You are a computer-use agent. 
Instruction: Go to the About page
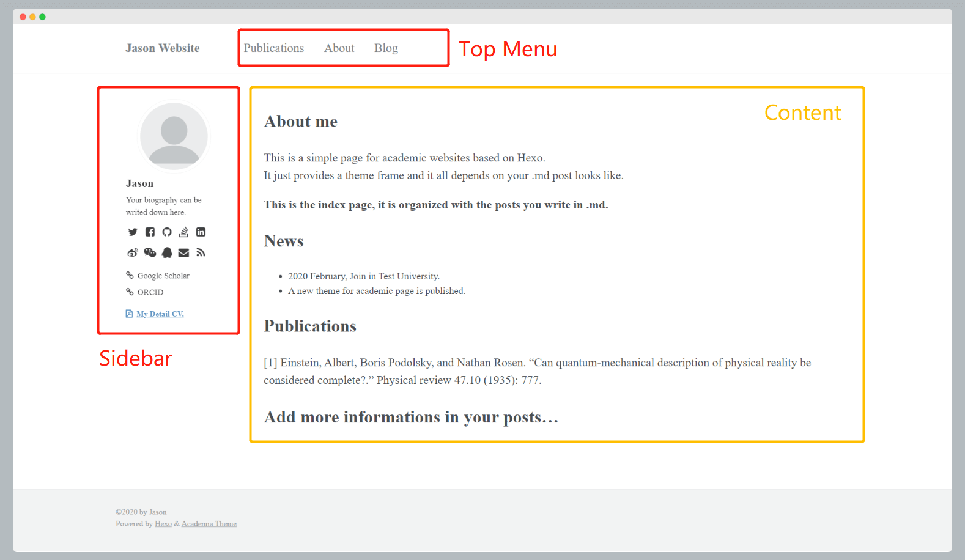tap(339, 48)
